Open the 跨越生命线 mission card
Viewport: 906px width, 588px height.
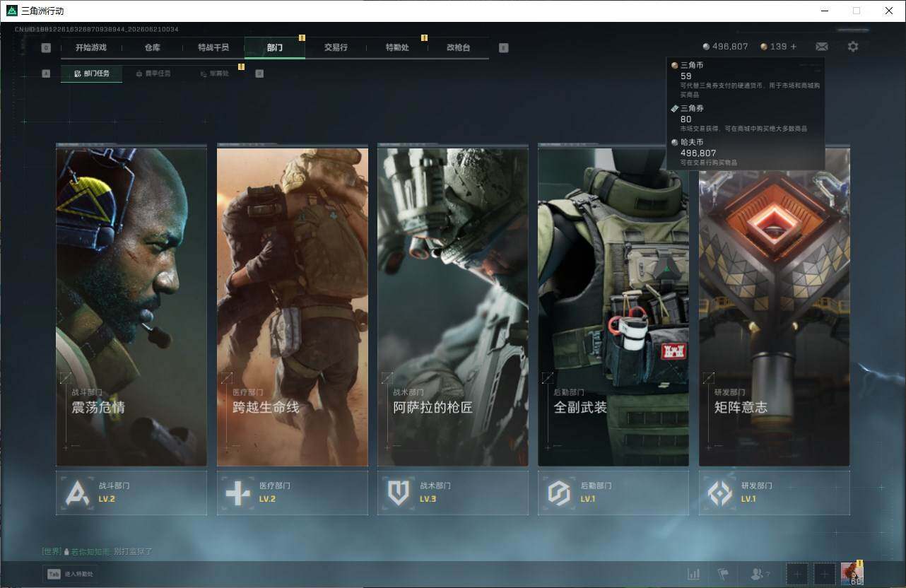293,306
